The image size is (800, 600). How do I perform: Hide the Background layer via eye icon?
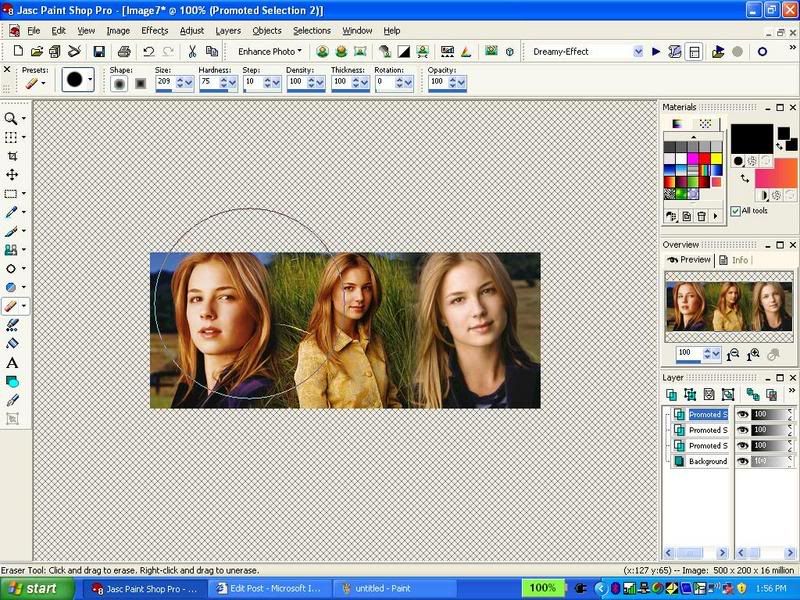pyautogui.click(x=743, y=461)
